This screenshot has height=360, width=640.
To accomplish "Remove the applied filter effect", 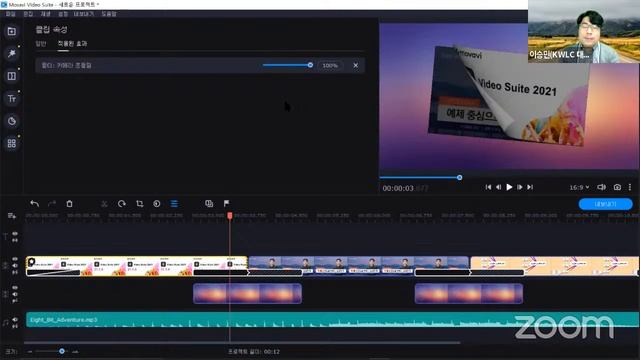I will (356, 65).
